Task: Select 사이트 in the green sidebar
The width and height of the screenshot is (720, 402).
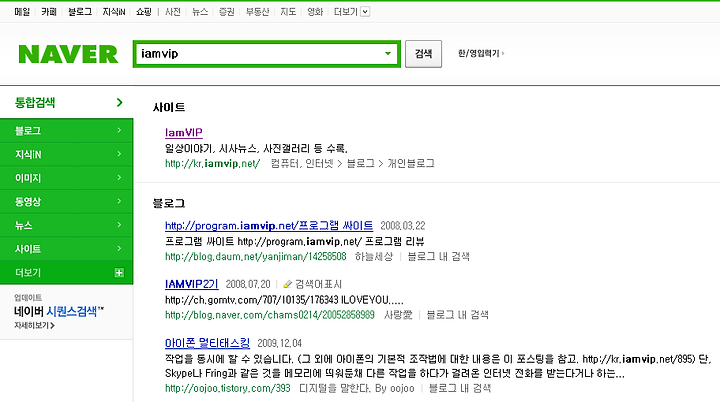Action: point(67,249)
